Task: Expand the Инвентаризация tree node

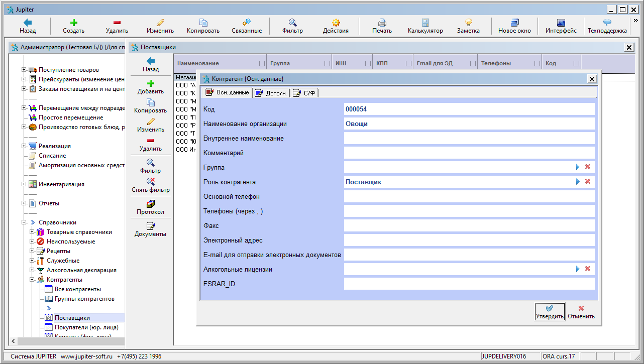Action: click(x=24, y=184)
